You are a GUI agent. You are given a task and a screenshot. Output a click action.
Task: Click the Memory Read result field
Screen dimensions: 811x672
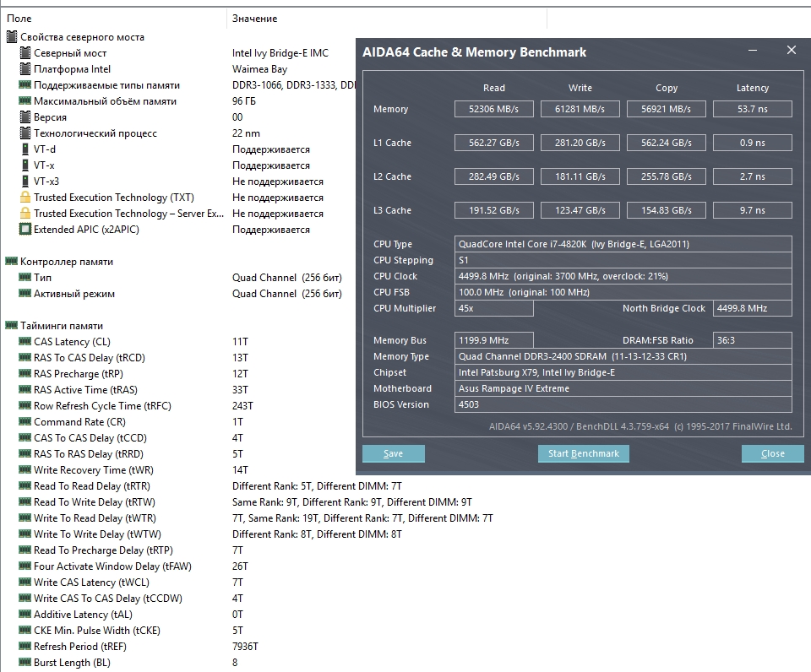click(x=494, y=109)
